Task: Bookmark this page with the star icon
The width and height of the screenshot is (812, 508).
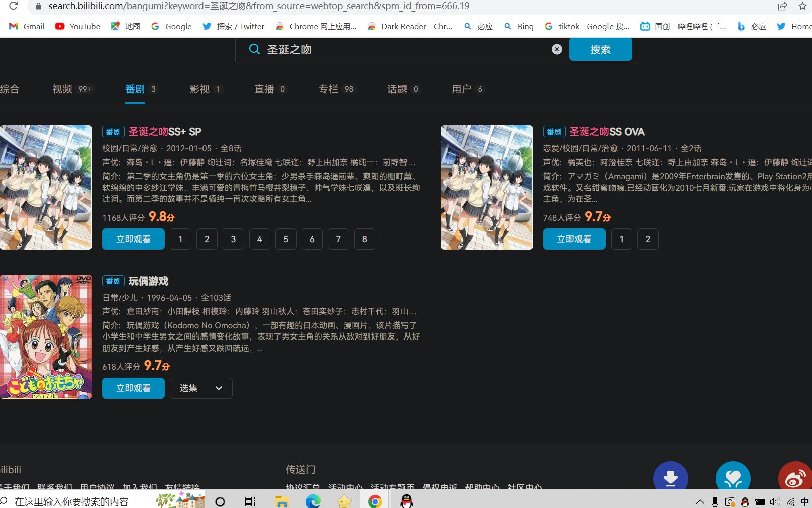Action: click(802, 6)
